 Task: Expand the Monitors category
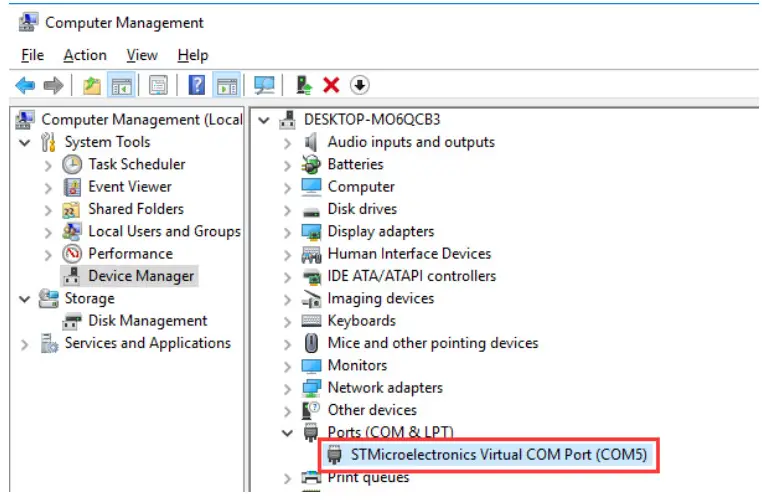click(287, 367)
